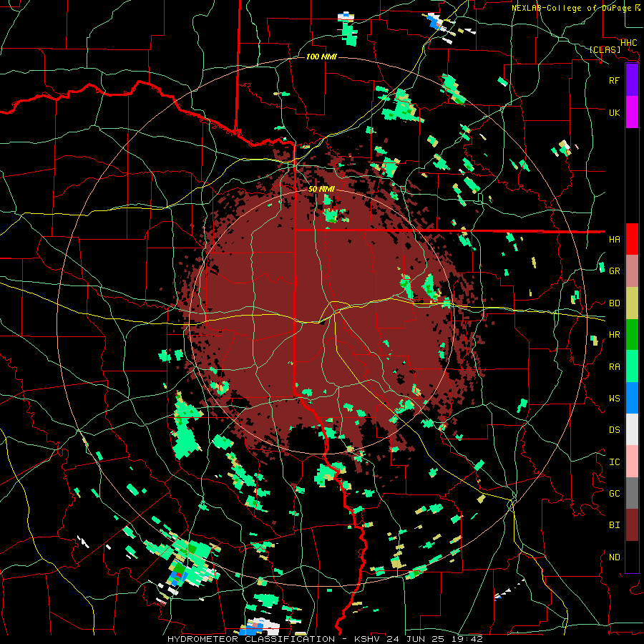Click the BD legend label
The height and width of the screenshot is (644, 644).
click(x=615, y=303)
